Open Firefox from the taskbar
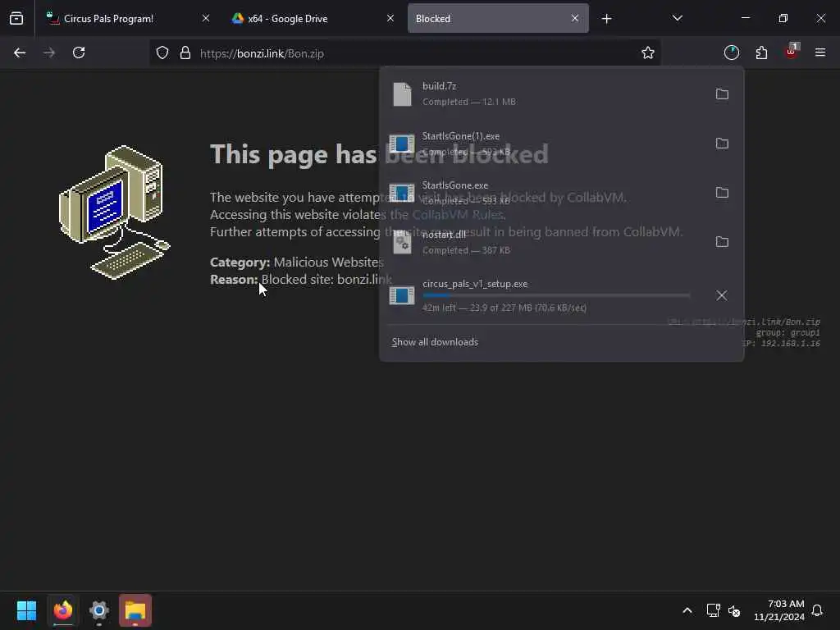The image size is (840, 630). tap(62, 610)
